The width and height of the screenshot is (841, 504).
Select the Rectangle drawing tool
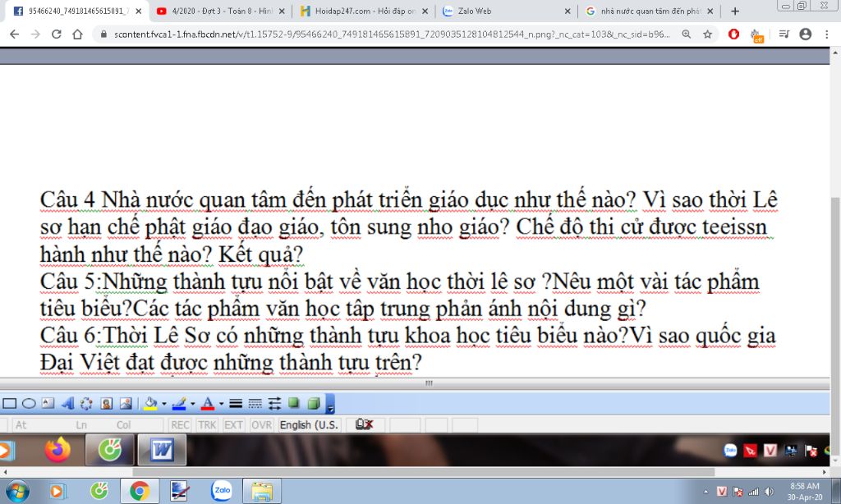pyautogui.click(x=9, y=403)
